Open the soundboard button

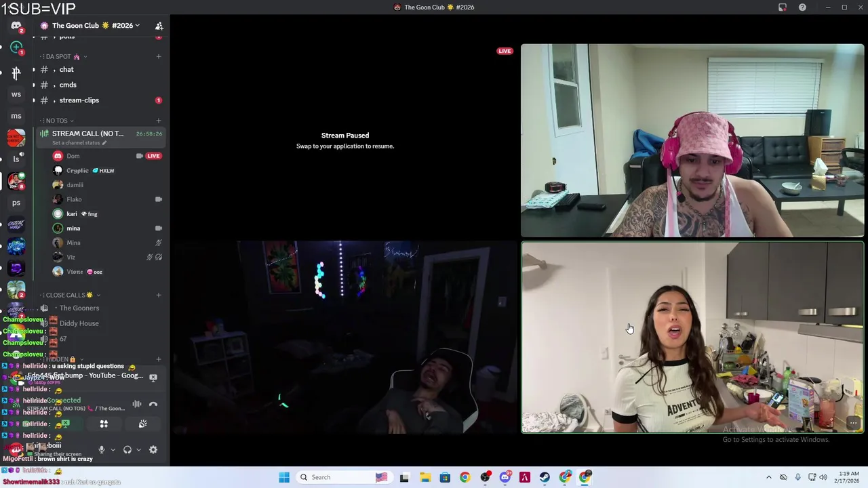142,424
